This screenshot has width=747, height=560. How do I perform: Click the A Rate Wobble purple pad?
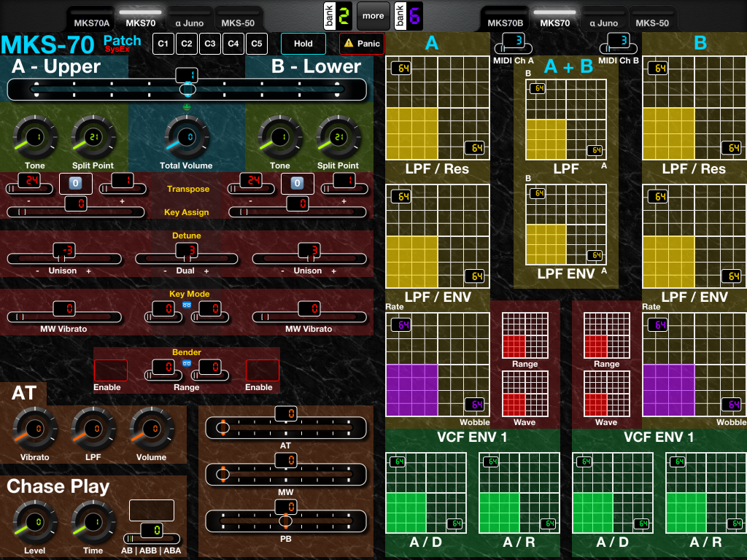point(438,365)
